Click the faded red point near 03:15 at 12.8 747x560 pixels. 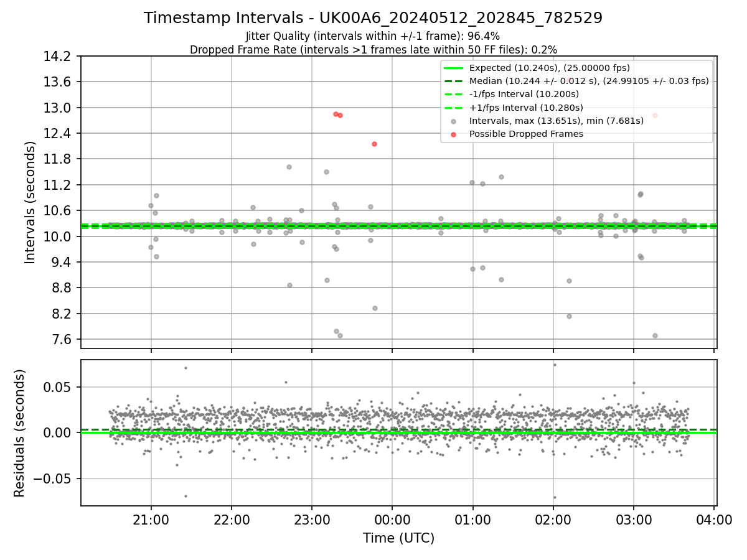655,115
